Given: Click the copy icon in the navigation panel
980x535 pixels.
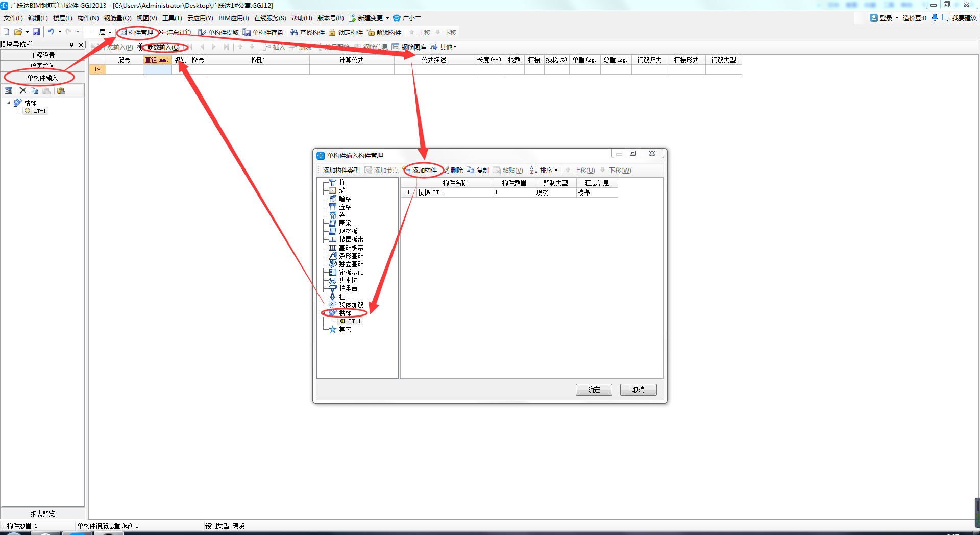Looking at the screenshot, I should (x=35, y=91).
